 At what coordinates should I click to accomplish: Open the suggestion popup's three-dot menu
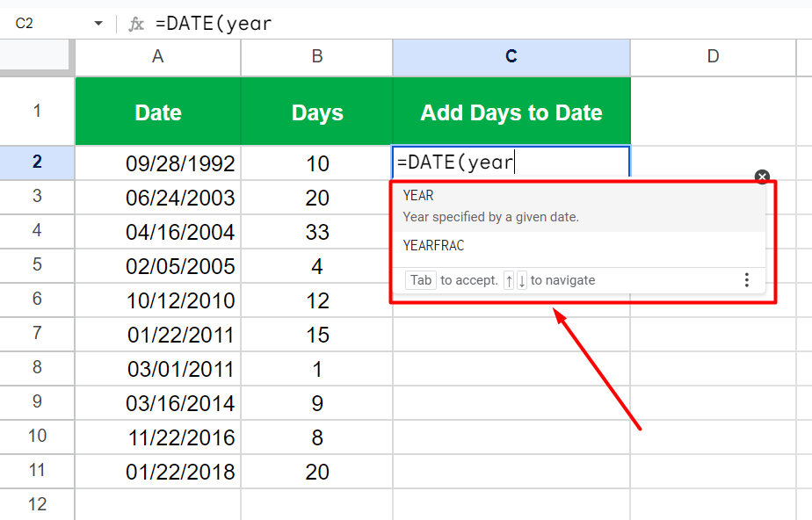point(746,280)
